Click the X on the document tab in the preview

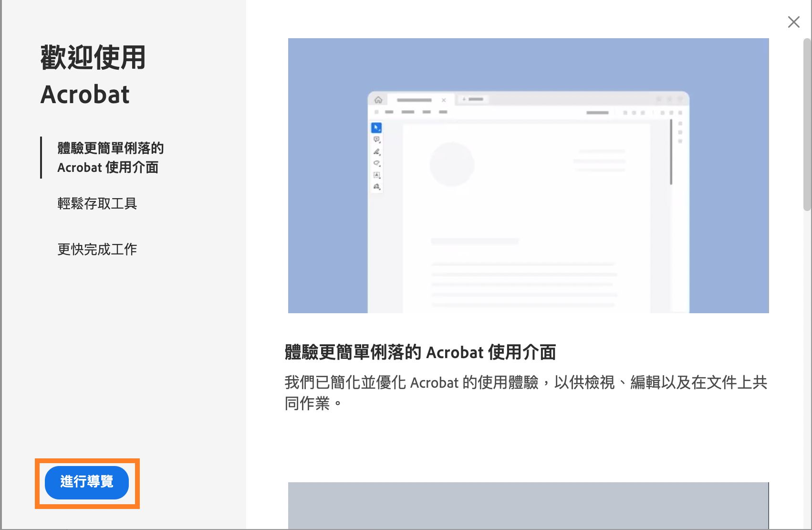click(444, 100)
